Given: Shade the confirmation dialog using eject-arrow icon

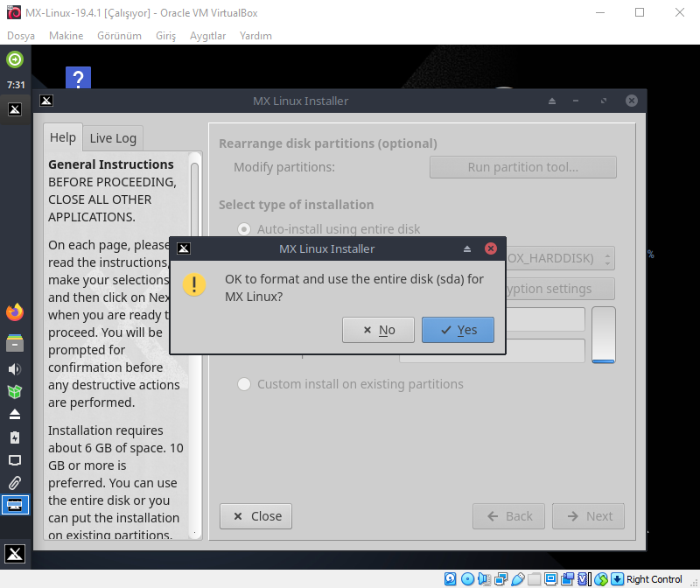Looking at the screenshot, I should [x=467, y=248].
